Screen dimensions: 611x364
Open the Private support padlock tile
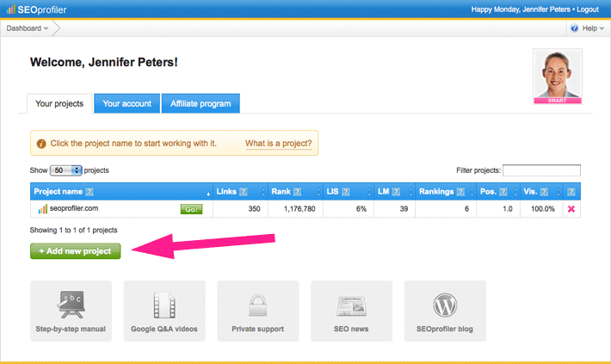point(258,311)
